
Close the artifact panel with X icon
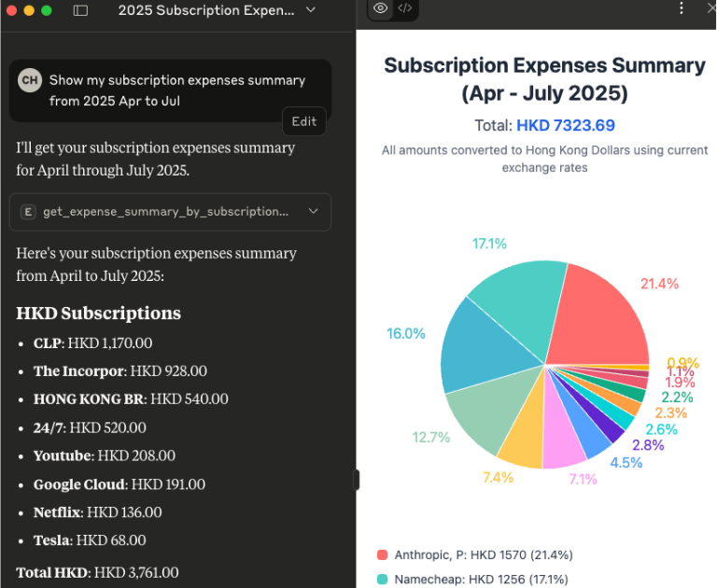[711, 8]
